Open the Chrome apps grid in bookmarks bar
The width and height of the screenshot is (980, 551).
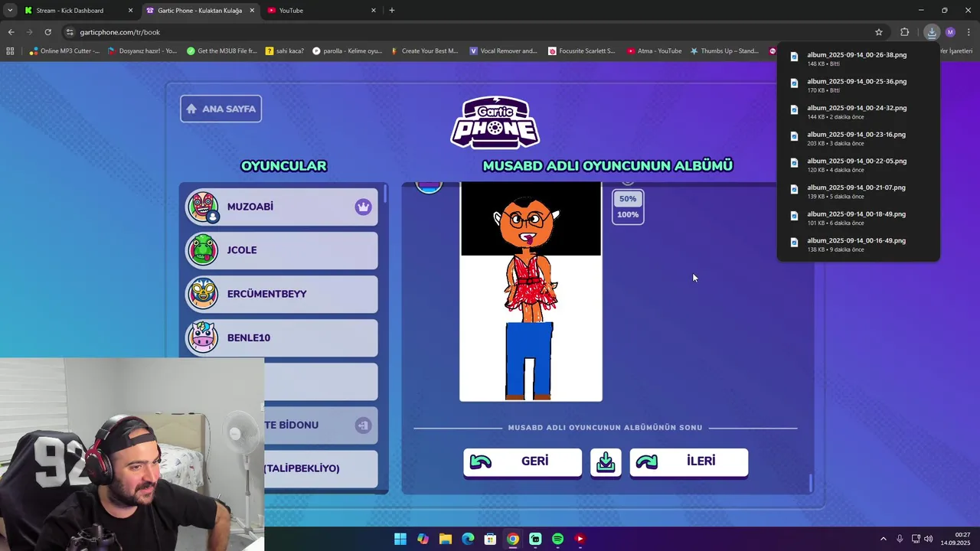coord(10,51)
